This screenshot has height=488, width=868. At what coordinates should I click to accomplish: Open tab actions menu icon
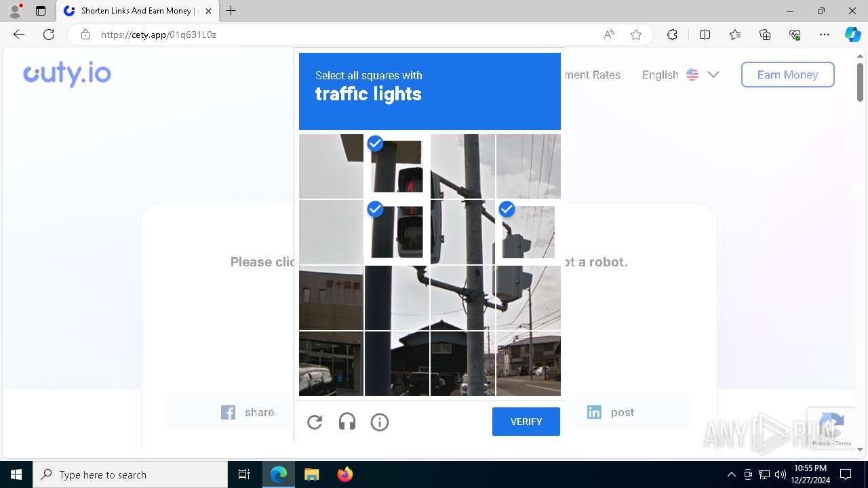pyautogui.click(x=41, y=11)
